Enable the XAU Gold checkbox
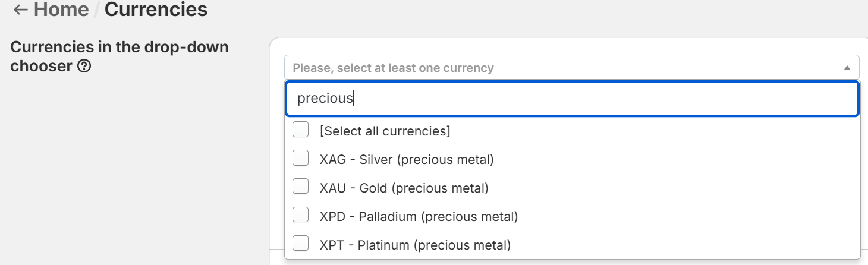The height and width of the screenshot is (265, 868). click(x=301, y=187)
